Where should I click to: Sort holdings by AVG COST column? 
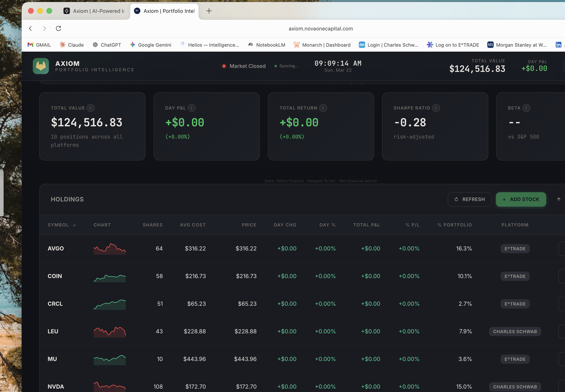(193, 225)
